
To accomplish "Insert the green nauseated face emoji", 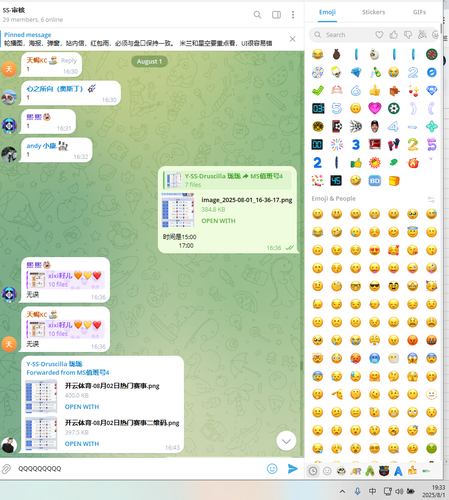I will point(431,448).
